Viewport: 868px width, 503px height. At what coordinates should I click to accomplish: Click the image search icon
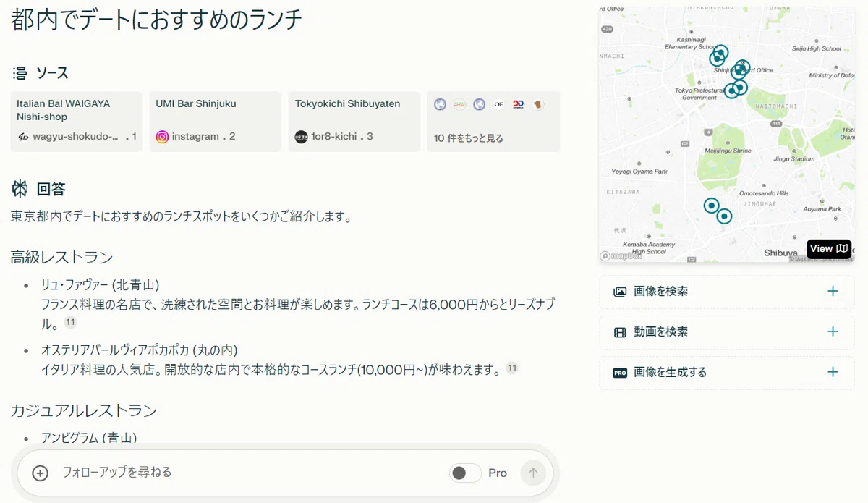pos(620,292)
